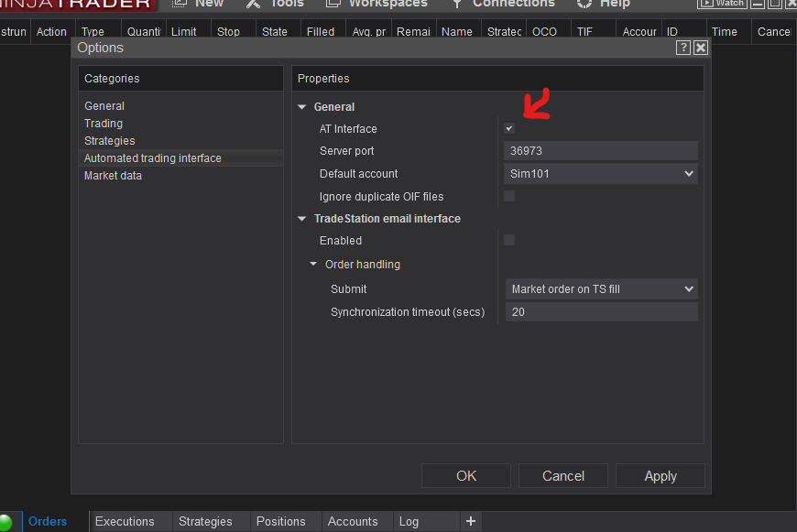Open the Default account Sim101 dropdown

click(x=601, y=174)
